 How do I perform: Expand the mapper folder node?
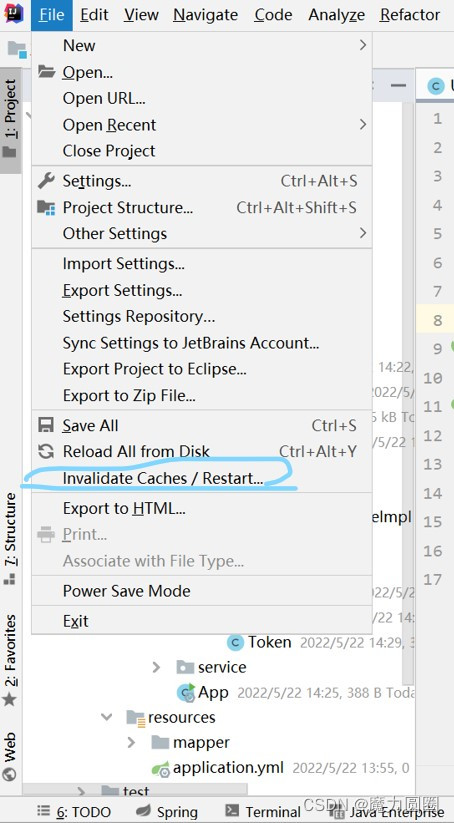click(x=131, y=743)
